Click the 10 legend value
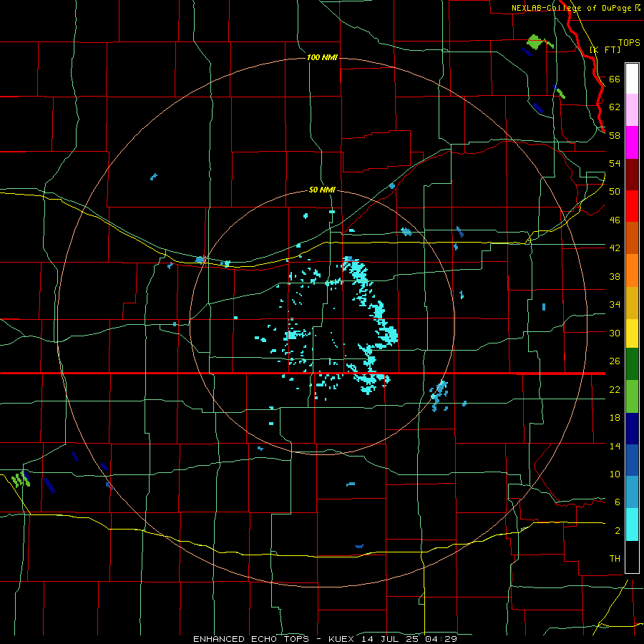This screenshot has height=644, width=644. (615, 474)
